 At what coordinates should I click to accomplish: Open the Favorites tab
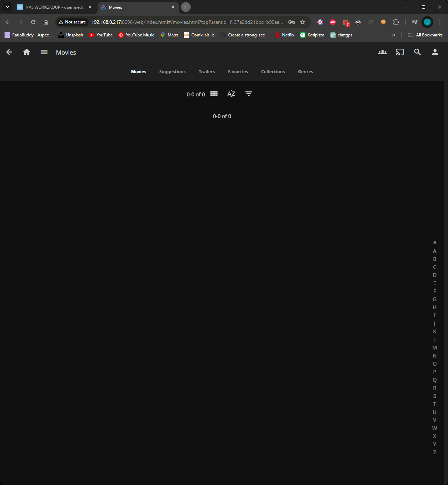pyautogui.click(x=238, y=72)
